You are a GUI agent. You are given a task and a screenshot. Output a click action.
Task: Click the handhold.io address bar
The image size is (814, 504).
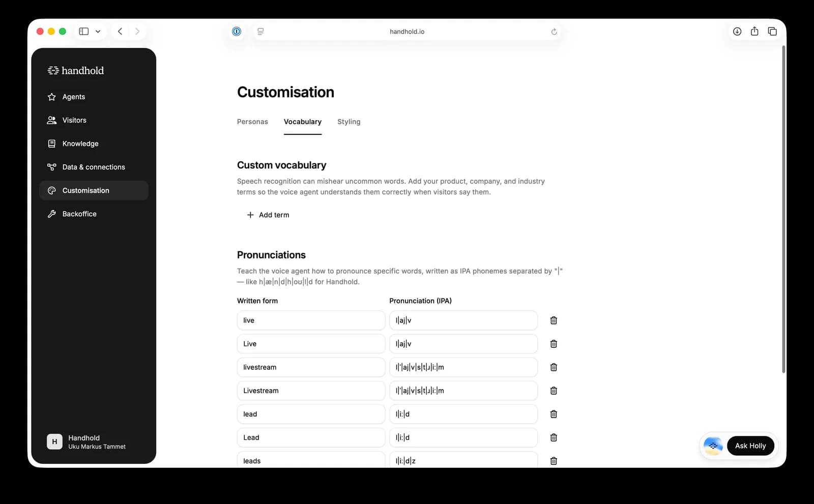pyautogui.click(x=407, y=32)
